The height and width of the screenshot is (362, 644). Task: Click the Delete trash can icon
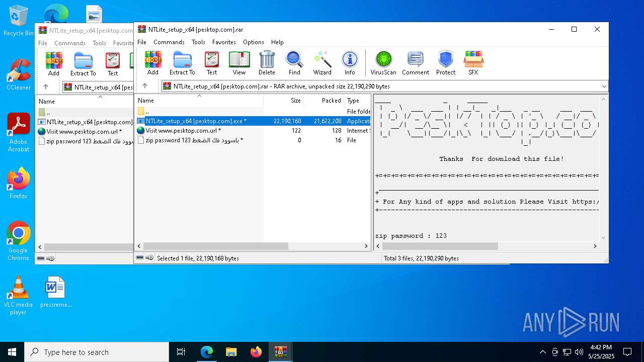[267, 63]
